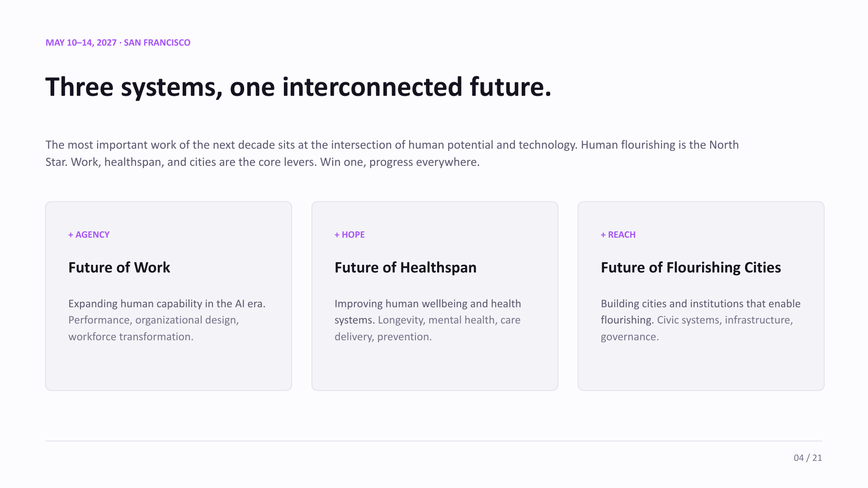
Task: Click the + HOPE label
Action: click(x=349, y=235)
